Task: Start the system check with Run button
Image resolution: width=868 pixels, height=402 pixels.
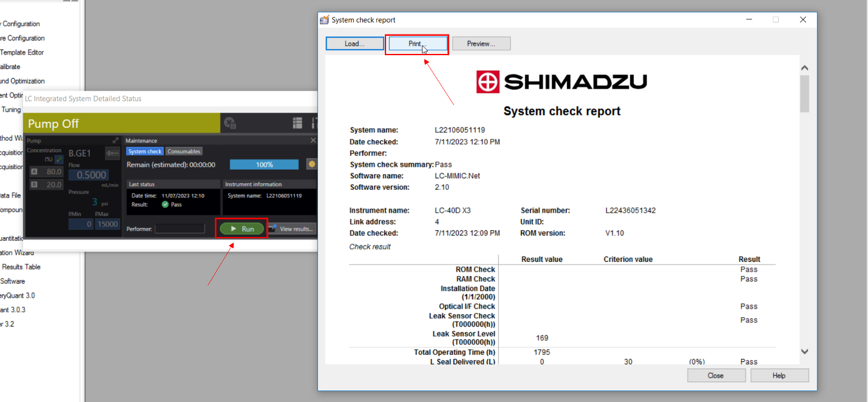Action: point(242,229)
